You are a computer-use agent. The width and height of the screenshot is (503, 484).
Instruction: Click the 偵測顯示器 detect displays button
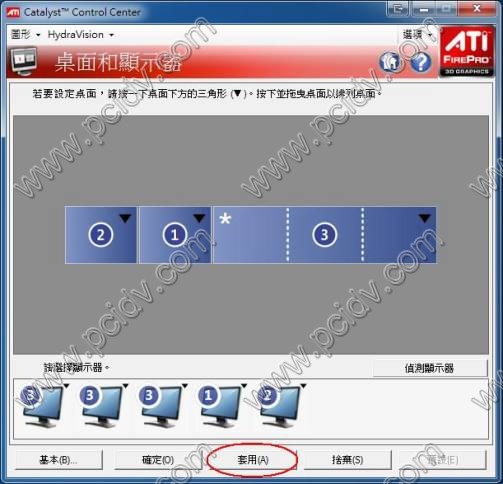(429, 368)
